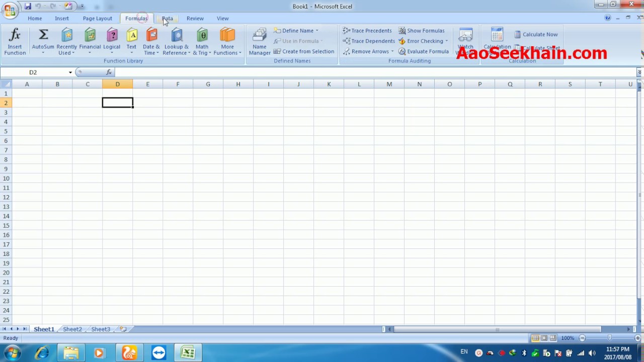
Task: Open the View tab
Action: point(222,19)
